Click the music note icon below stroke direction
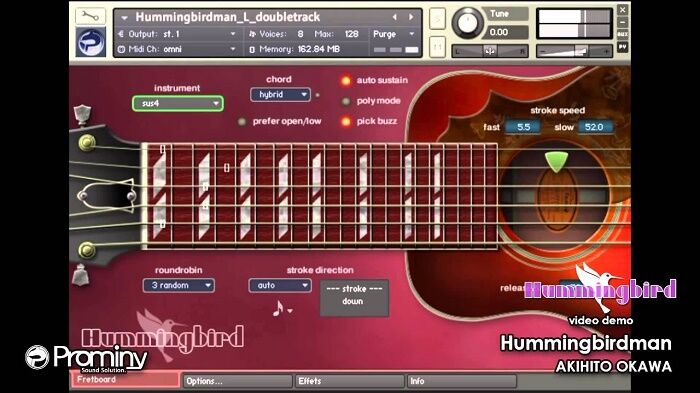The height and width of the screenshot is (393, 700). [279, 308]
